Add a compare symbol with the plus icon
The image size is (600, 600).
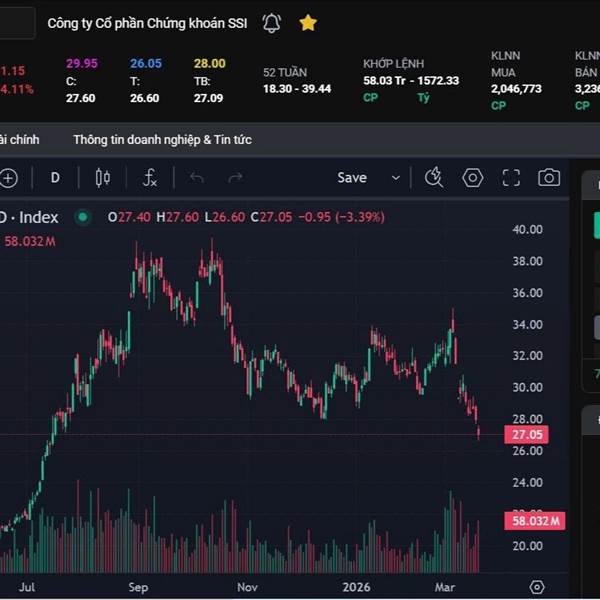click(x=9, y=178)
